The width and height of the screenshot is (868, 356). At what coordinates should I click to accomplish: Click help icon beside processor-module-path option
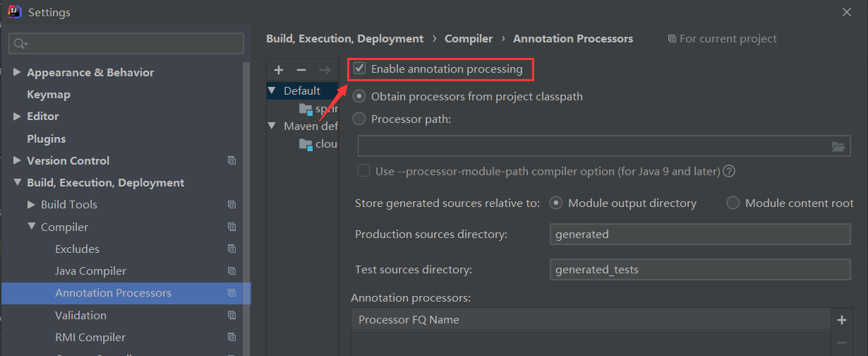click(730, 171)
